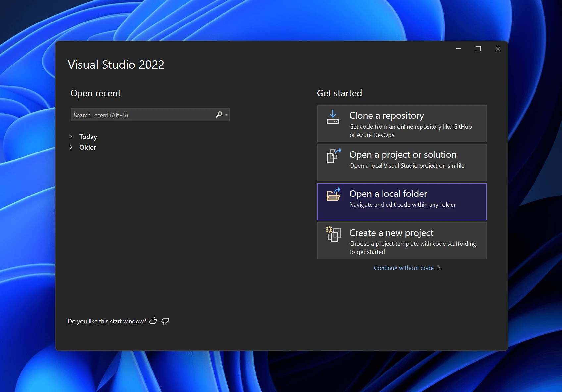Click the arrow icon beside Continue without code
The width and height of the screenshot is (562, 392).
(438, 268)
